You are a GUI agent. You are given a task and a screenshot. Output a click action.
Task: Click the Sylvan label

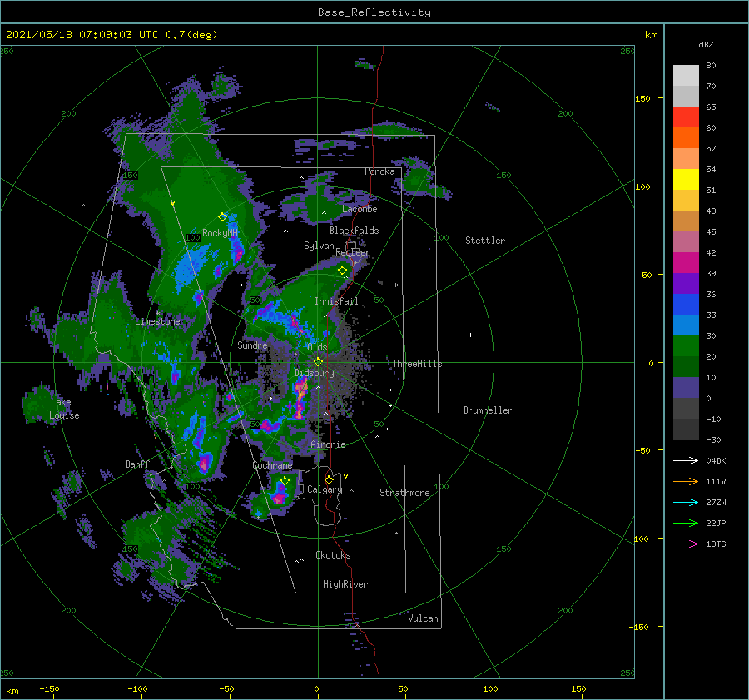click(319, 246)
